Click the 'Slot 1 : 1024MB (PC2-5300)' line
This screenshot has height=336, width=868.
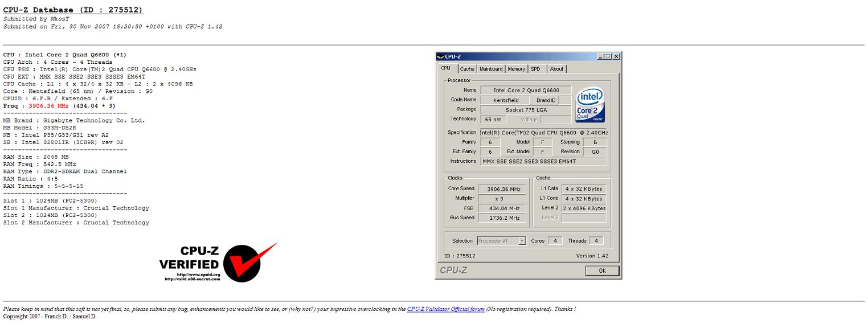tap(50, 201)
